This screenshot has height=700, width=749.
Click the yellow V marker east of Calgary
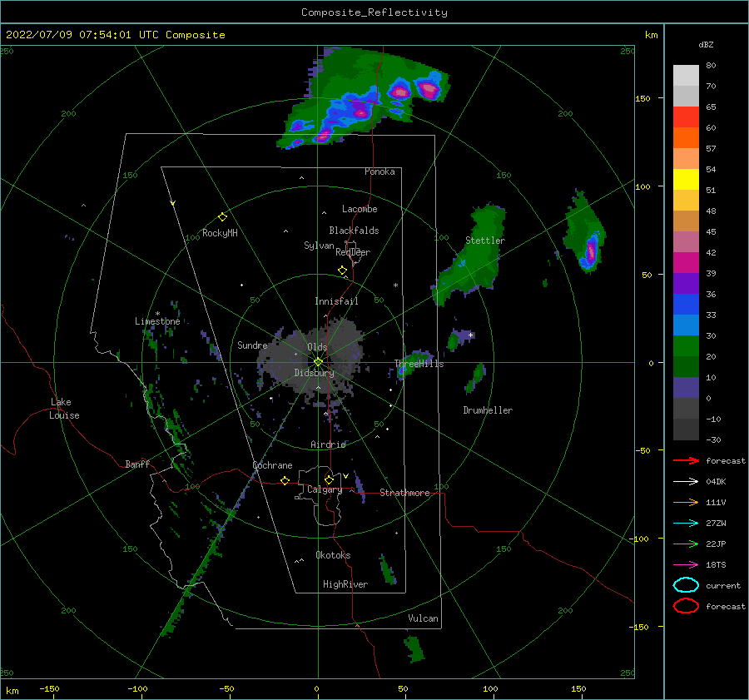[345, 476]
